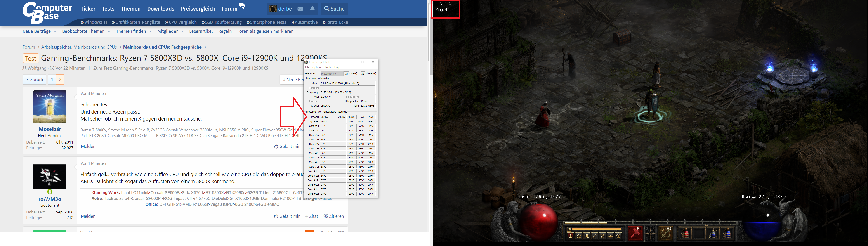Open the skill tree icon
The image size is (868, 246).
(x=579, y=236)
